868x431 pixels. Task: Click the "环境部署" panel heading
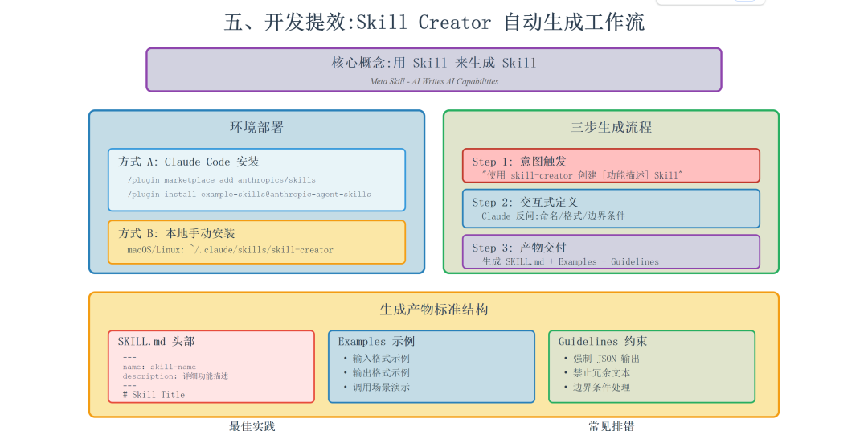[257, 127]
